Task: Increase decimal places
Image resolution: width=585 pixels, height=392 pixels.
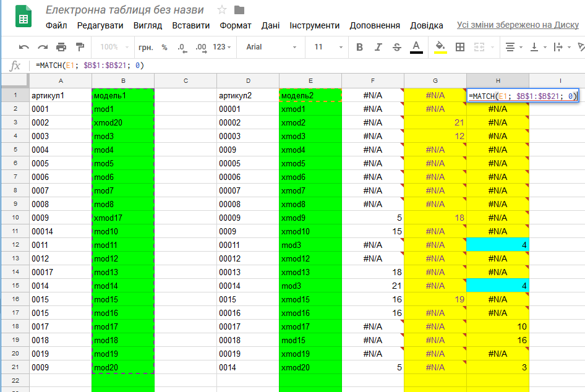Action: pos(201,48)
